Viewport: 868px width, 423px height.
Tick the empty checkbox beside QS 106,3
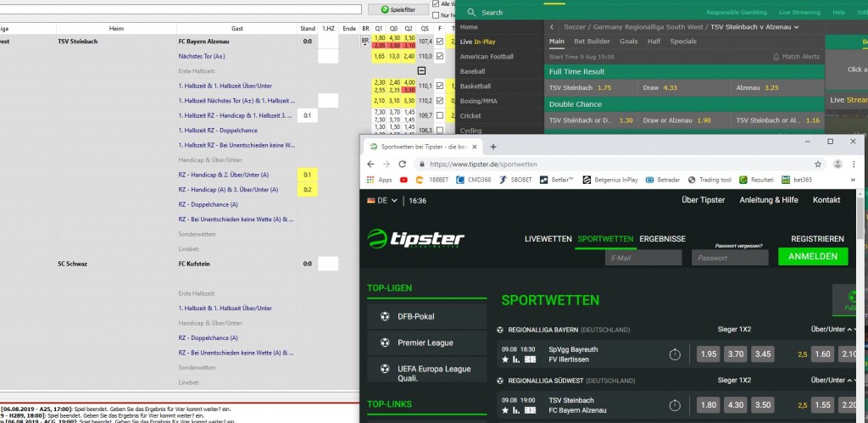440,131
